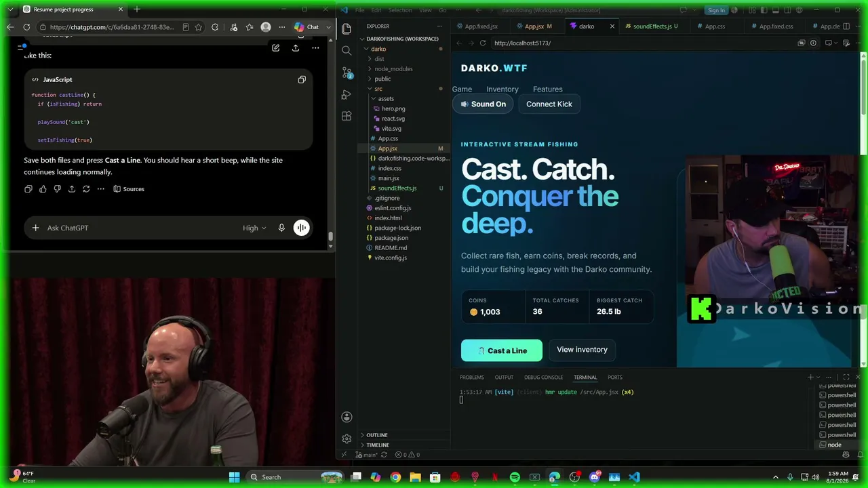This screenshot has width=868, height=488.
Task: Open Spotify from the taskbar
Action: coord(515,477)
